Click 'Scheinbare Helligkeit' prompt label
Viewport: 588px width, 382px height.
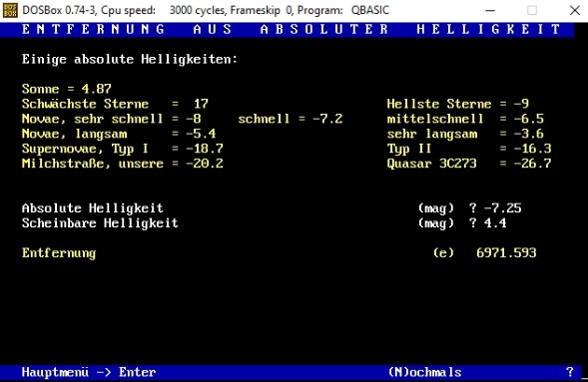(x=100, y=223)
